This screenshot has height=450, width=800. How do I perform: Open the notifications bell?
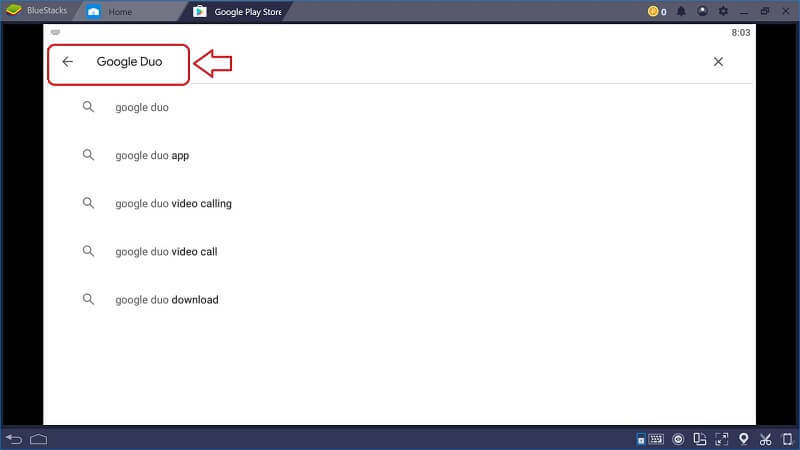click(681, 11)
